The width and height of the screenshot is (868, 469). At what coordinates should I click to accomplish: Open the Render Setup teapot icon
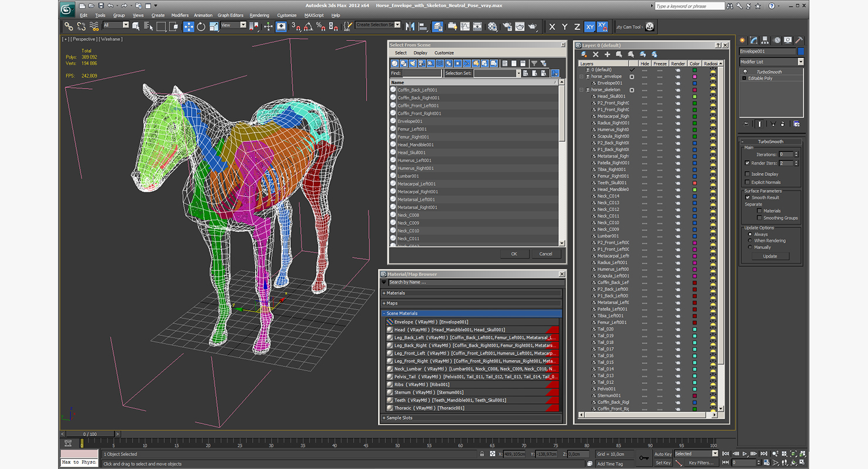click(507, 26)
